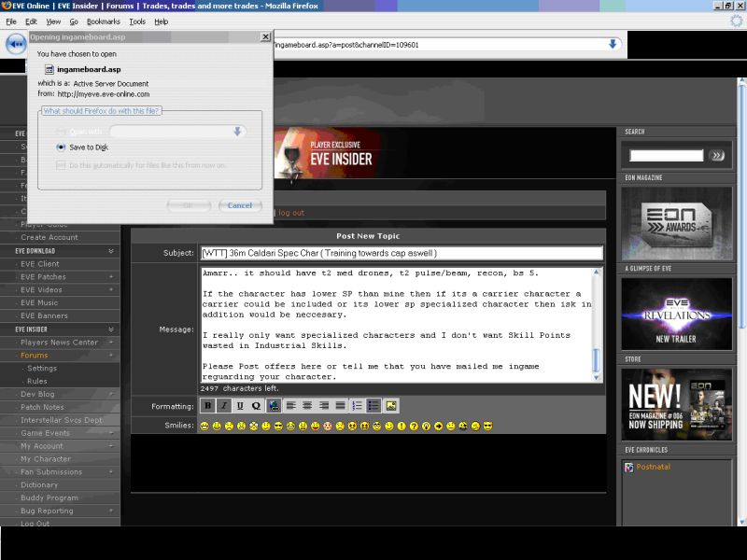Click the search go arrows button
The height and width of the screenshot is (560, 747).
(x=716, y=155)
